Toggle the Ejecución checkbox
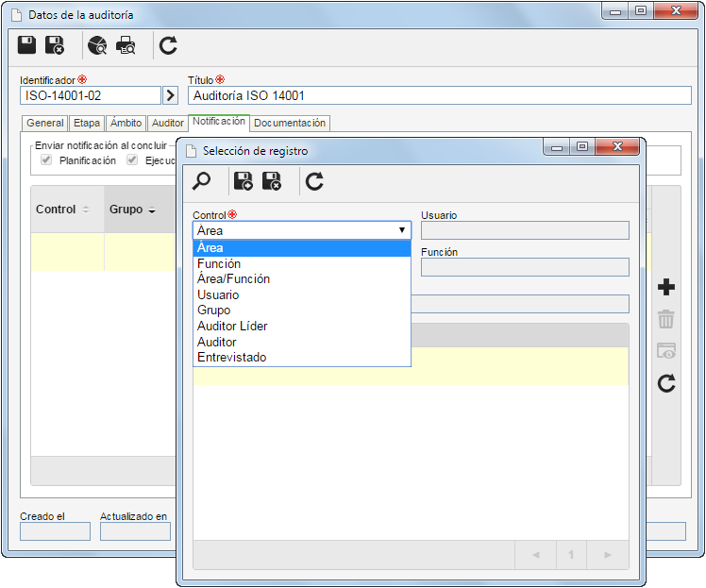The image size is (706, 588). (132, 160)
